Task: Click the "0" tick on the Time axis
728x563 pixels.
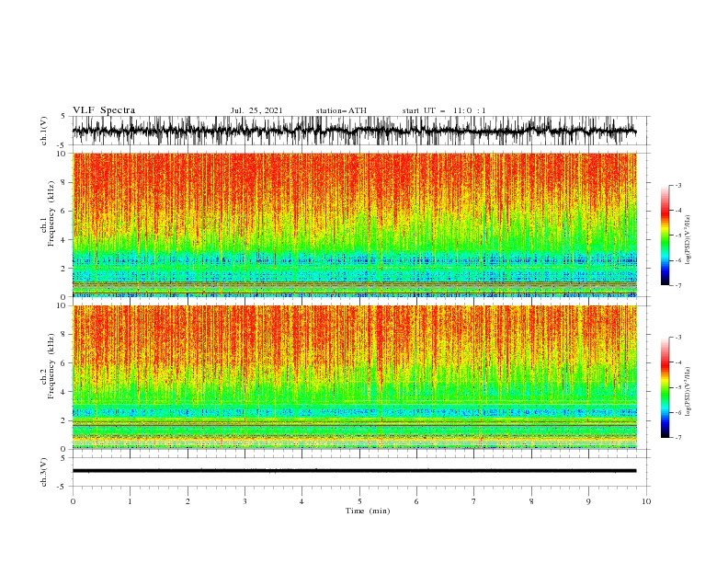Action: pyautogui.click(x=73, y=501)
